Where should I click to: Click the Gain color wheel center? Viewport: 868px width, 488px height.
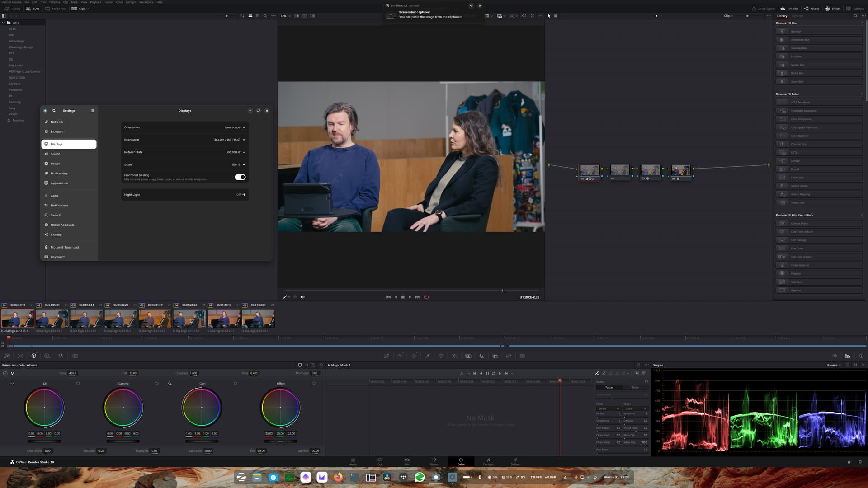point(202,408)
